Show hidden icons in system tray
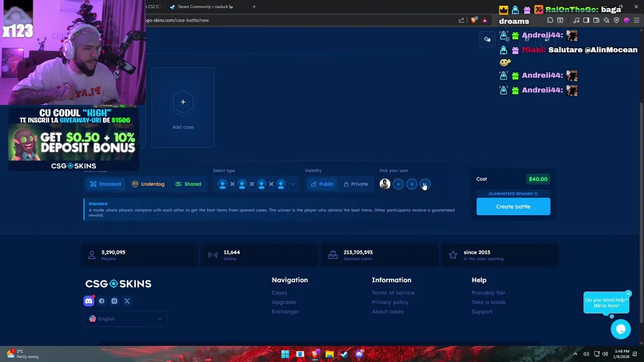The image size is (644, 362). coord(575,354)
